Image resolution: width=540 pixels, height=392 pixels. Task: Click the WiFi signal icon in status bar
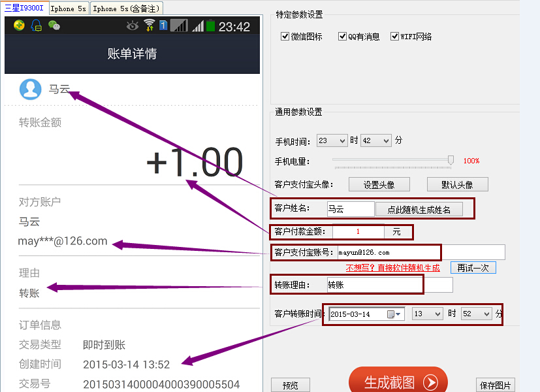click(150, 26)
